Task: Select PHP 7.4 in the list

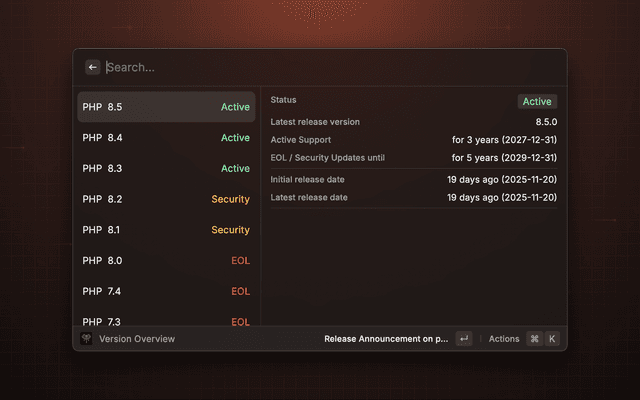Action: pos(166,291)
